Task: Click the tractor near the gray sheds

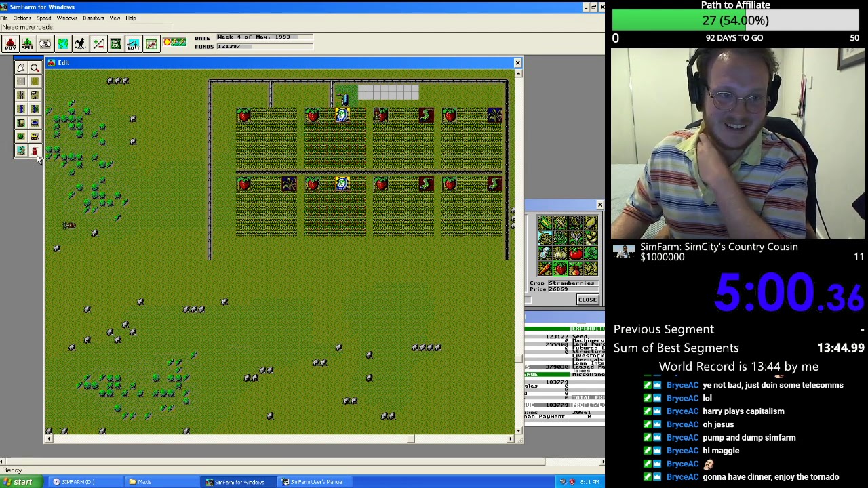Action: coord(344,100)
